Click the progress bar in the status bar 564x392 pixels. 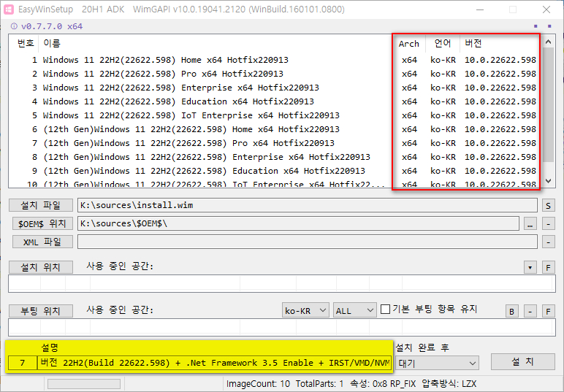coord(84,384)
